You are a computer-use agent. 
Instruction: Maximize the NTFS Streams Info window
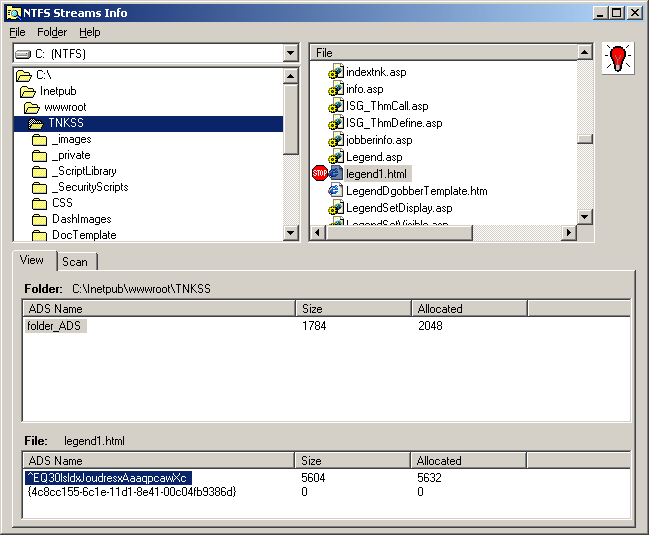coord(617,13)
